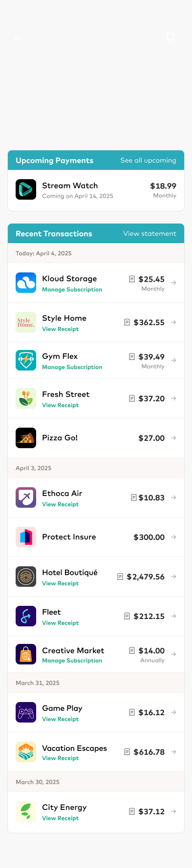
Task: Open Fleet transaction details arrow
Action: point(173,616)
